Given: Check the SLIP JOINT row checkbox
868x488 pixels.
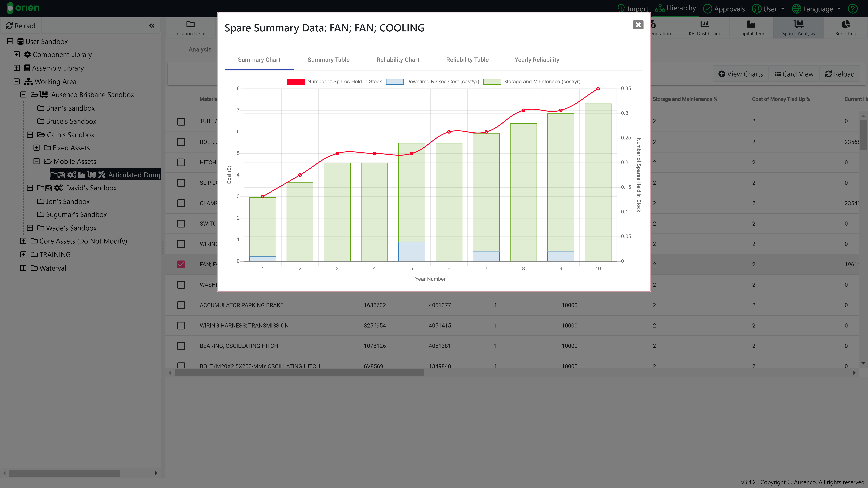Looking at the screenshot, I should coord(181,183).
